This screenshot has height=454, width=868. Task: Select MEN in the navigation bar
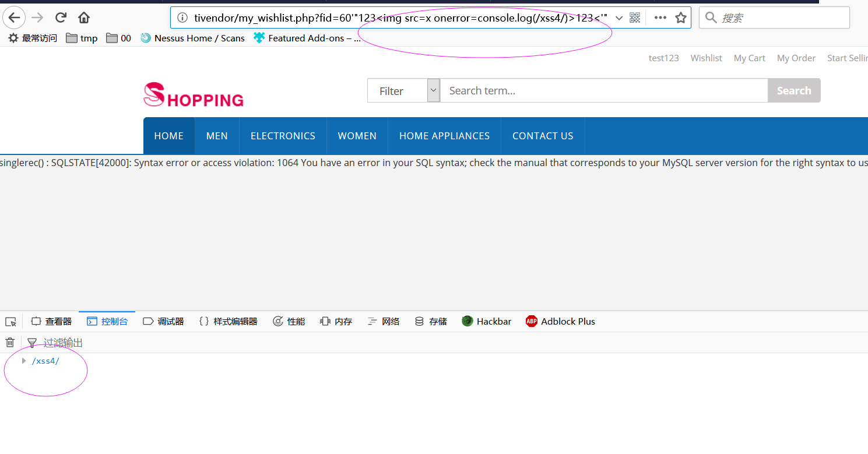point(217,136)
